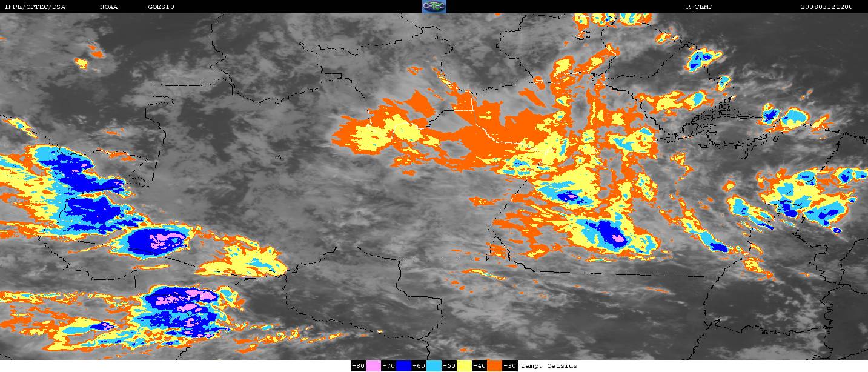Click the -50 legend value
Screen dimensions: 868x372
click(449, 366)
